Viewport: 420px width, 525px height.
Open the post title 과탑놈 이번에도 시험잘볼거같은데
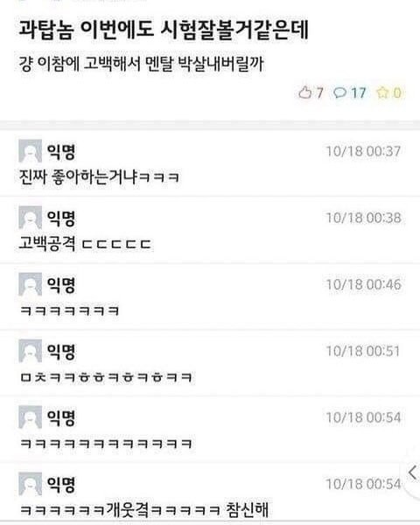(164, 30)
